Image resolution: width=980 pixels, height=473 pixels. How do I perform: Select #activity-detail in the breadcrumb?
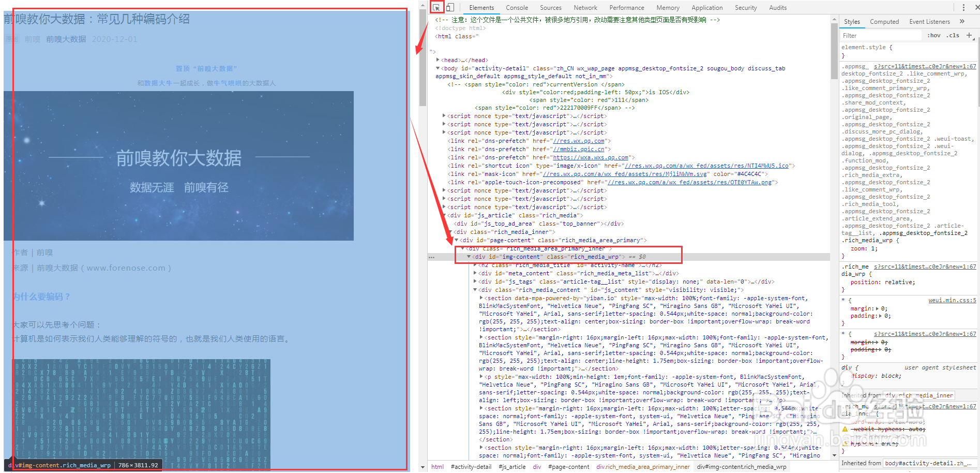(471, 467)
